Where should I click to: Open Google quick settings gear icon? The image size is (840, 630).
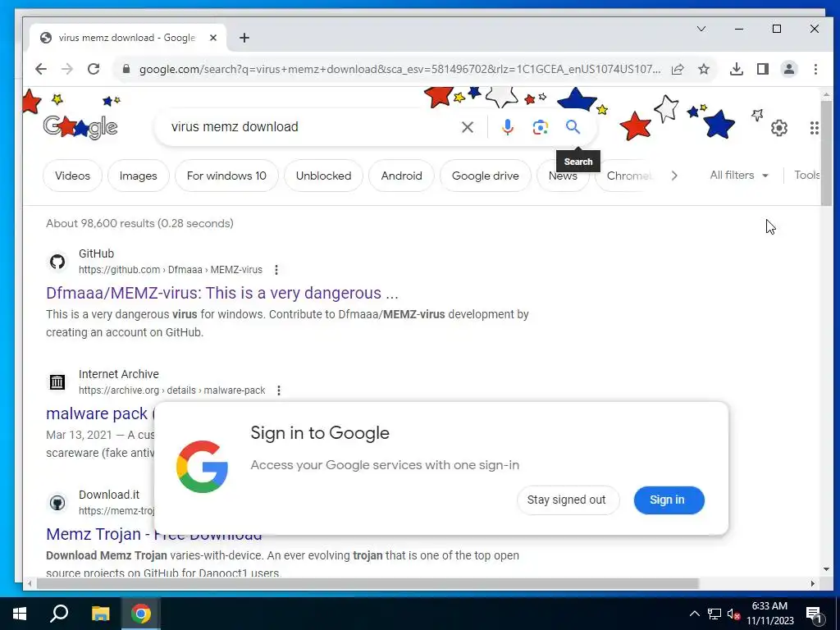[779, 128]
